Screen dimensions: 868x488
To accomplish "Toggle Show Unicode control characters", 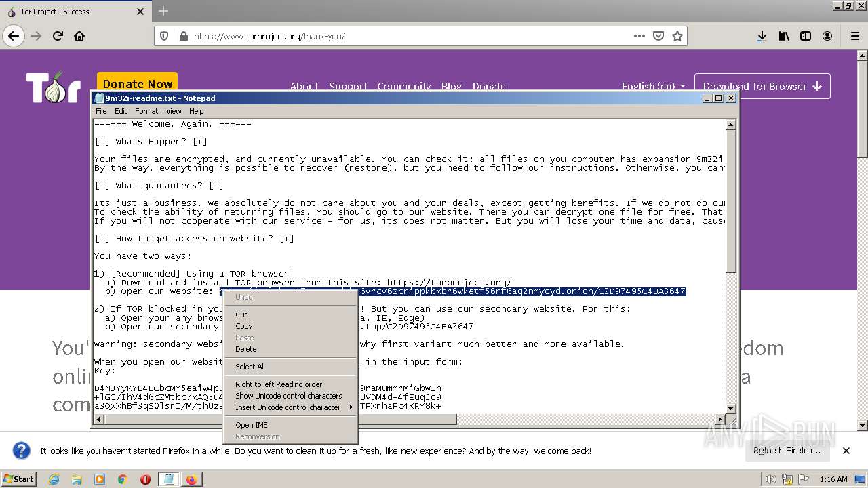I will pyautogui.click(x=290, y=396).
